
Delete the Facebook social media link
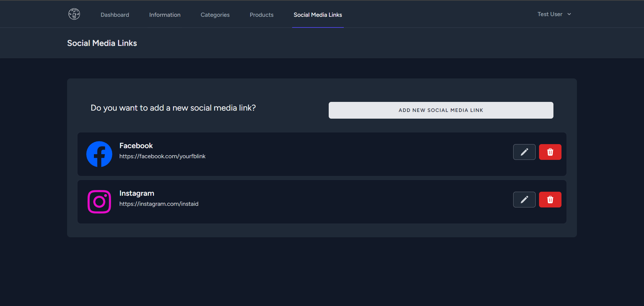(x=550, y=152)
